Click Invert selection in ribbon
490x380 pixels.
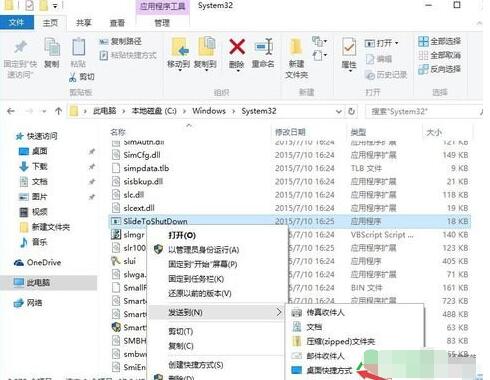pos(439,69)
